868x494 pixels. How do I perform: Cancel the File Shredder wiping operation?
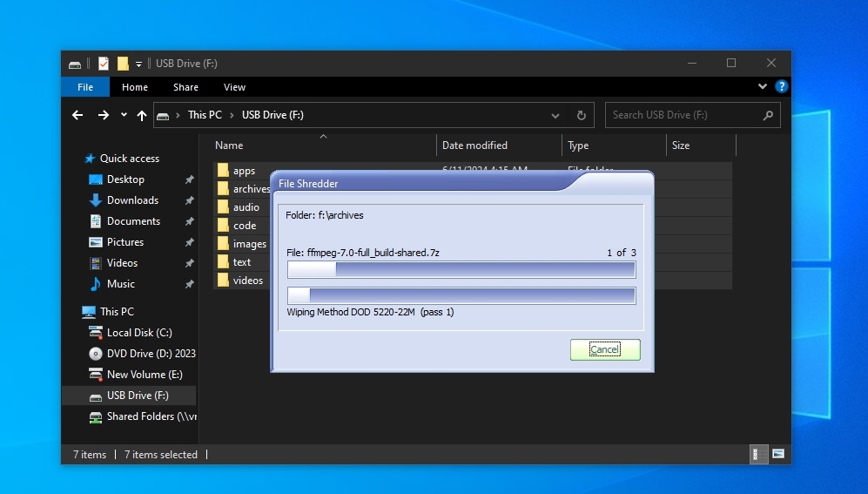pos(605,349)
